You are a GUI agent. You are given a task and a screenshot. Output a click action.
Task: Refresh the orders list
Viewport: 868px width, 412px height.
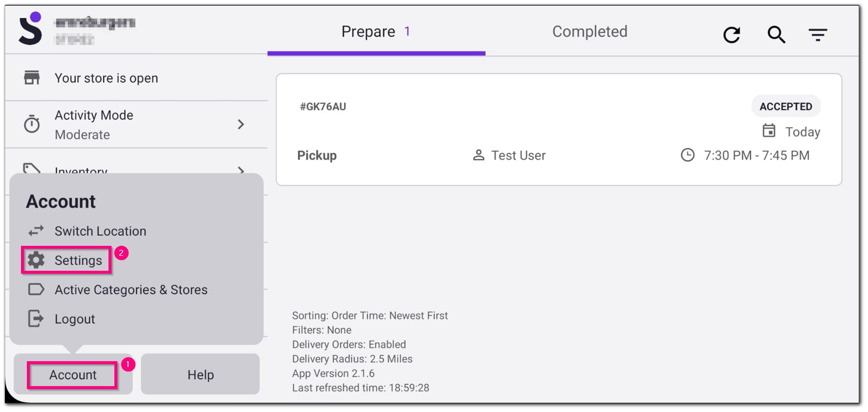732,34
